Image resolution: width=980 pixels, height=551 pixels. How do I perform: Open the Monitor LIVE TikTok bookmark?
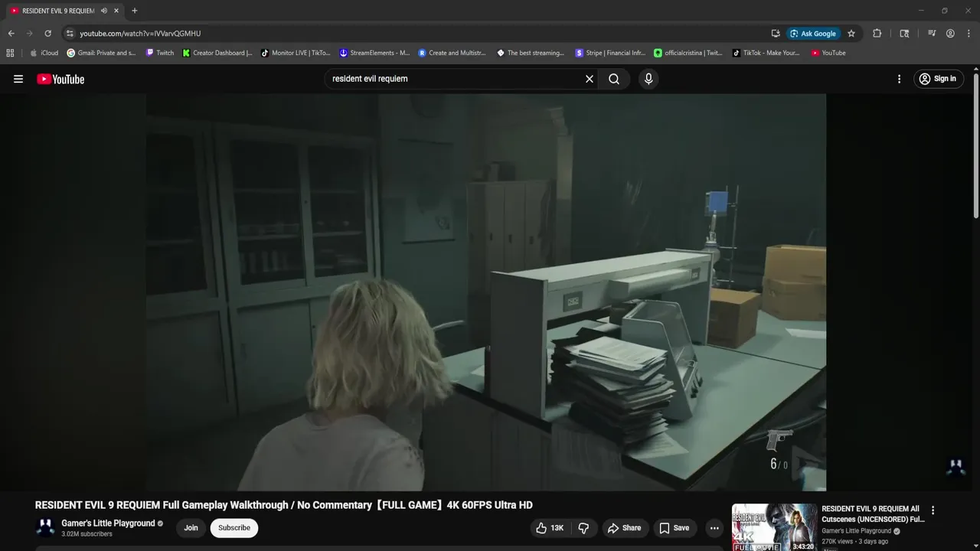pos(296,53)
